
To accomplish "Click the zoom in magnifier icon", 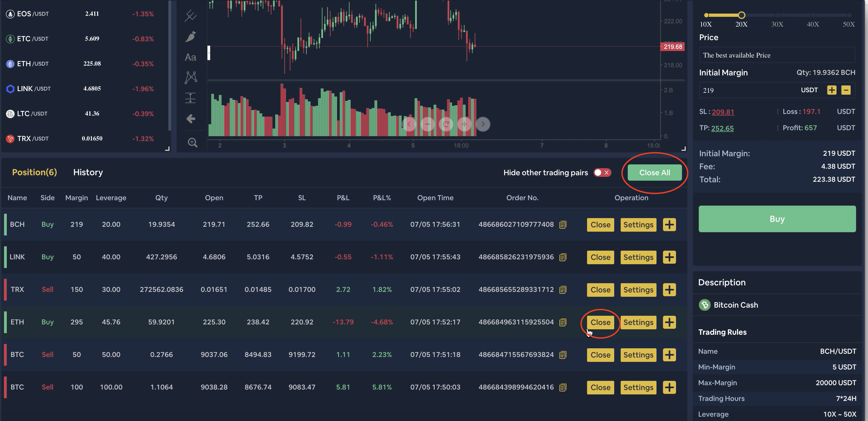I will tap(193, 143).
